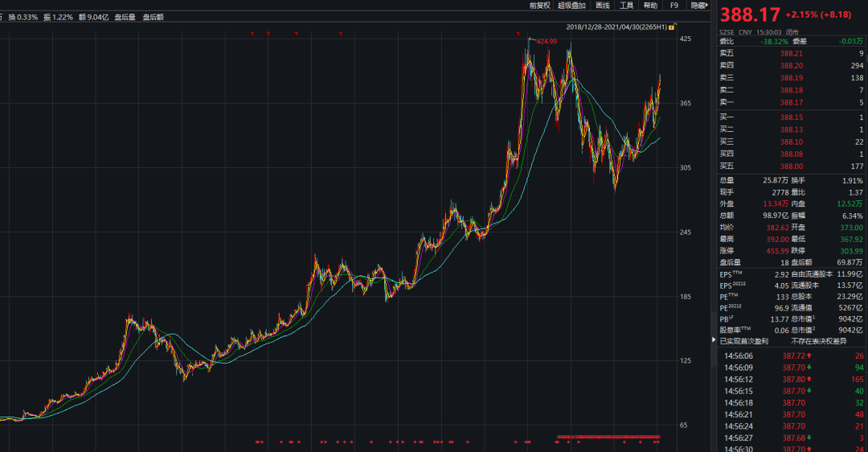
Task: Click the 买一 bid price 388.15 row
Action: click(x=792, y=117)
